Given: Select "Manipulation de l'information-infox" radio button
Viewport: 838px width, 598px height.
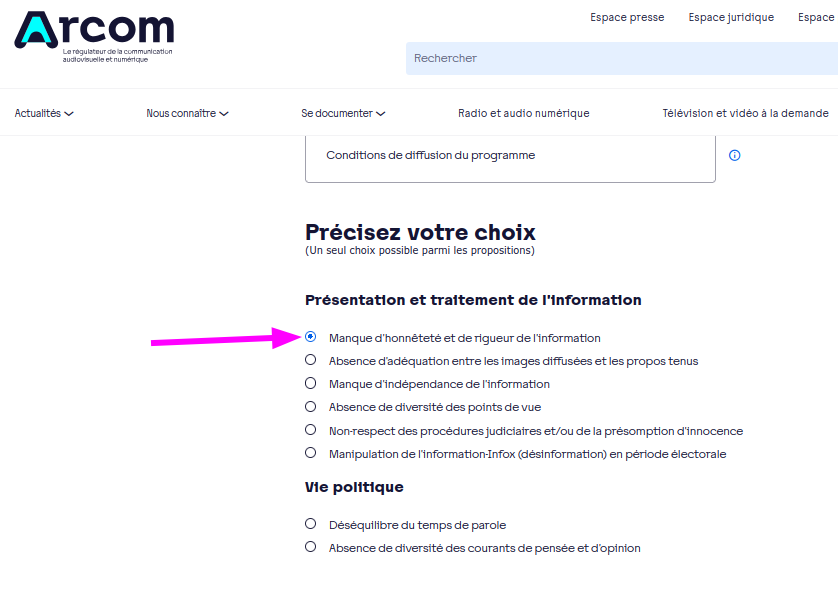Looking at the screenshot, I should [311, 453].
